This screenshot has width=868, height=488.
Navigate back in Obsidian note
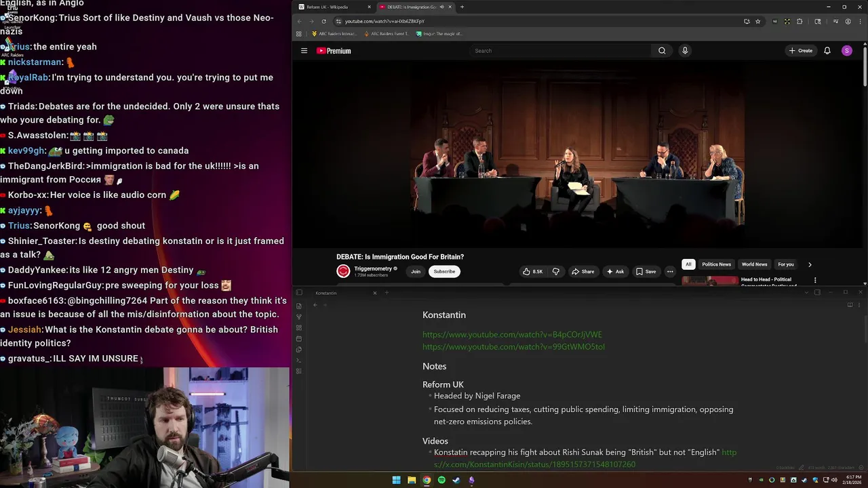tap(315, 305)
